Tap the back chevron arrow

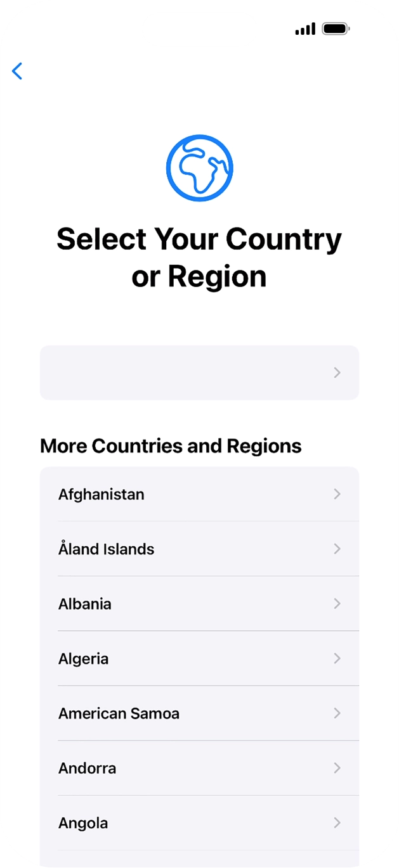[x=17, y=72]
